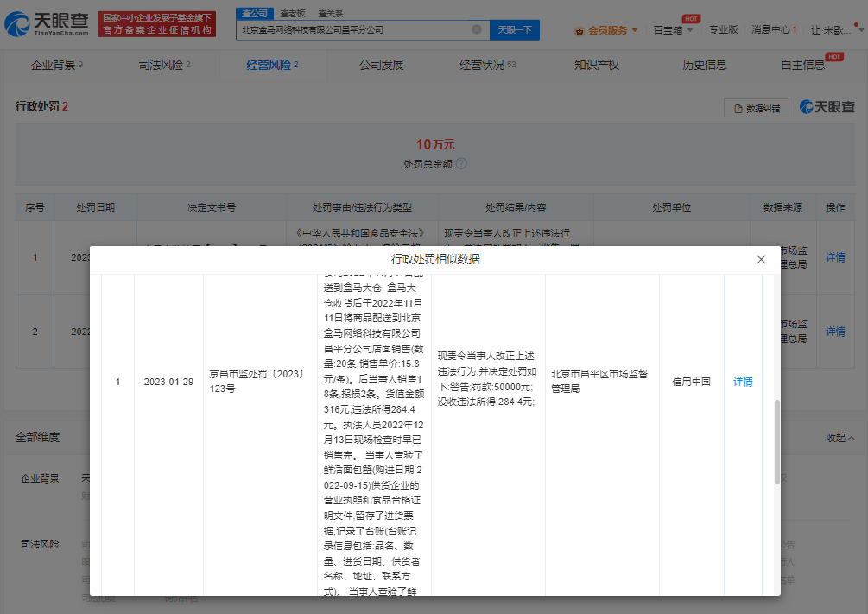
Task: Open 详情 for background table row 1
Action: pyautogui.click(x=835, y=256)
